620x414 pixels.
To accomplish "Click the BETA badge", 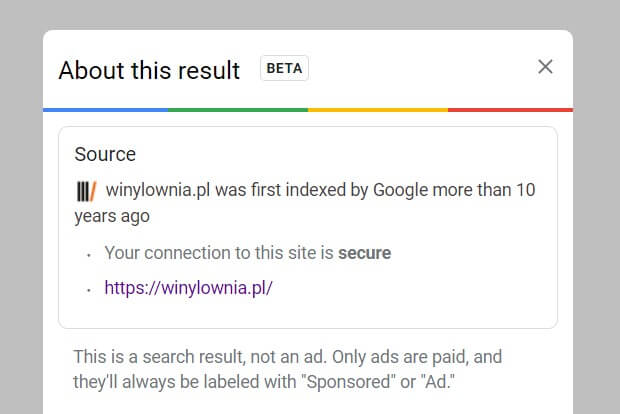I will [x=284, y=68].
